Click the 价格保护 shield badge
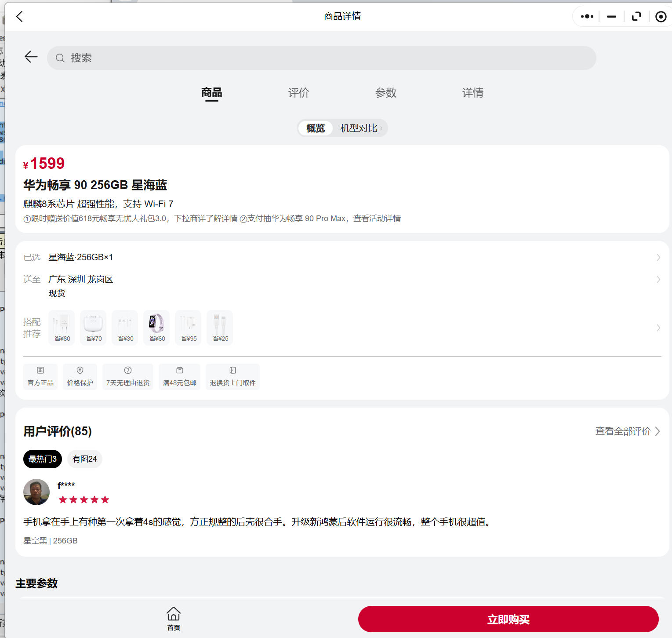The height and width of the screenshot is (638, 672). pos(80,376)
